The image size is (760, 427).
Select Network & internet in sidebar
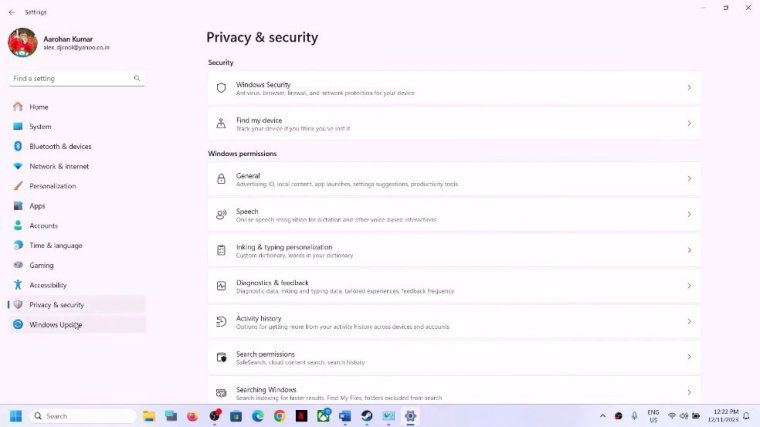pos(59,166)
